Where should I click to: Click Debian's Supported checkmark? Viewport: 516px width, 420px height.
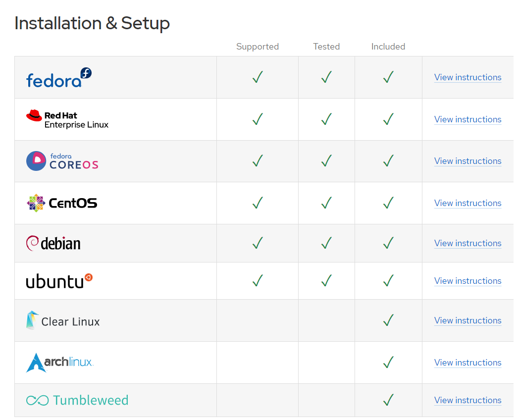tap(258, 243)
